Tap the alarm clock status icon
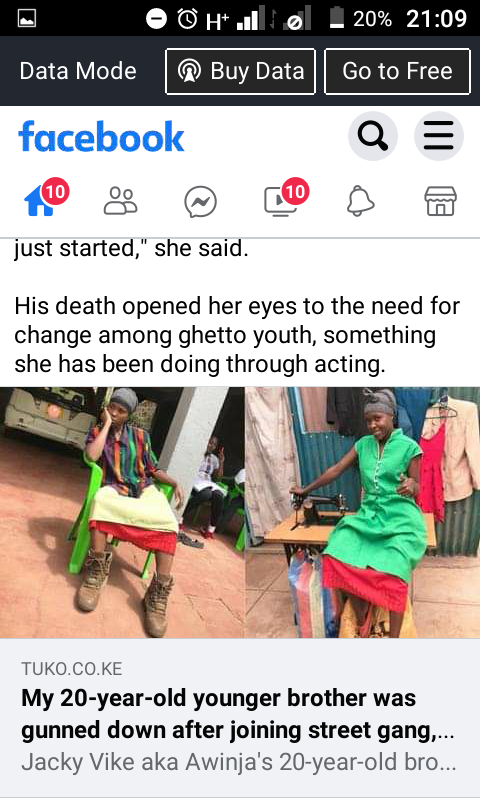The width and height of the screenshot is (480, 800). click(187, 19)
